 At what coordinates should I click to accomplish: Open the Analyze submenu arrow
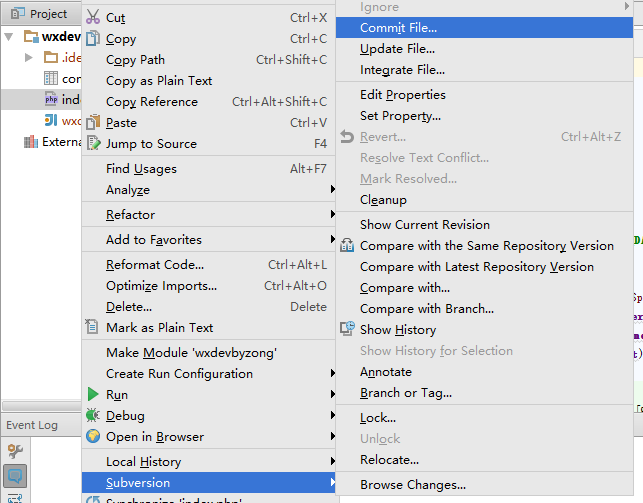coord(333,189)
